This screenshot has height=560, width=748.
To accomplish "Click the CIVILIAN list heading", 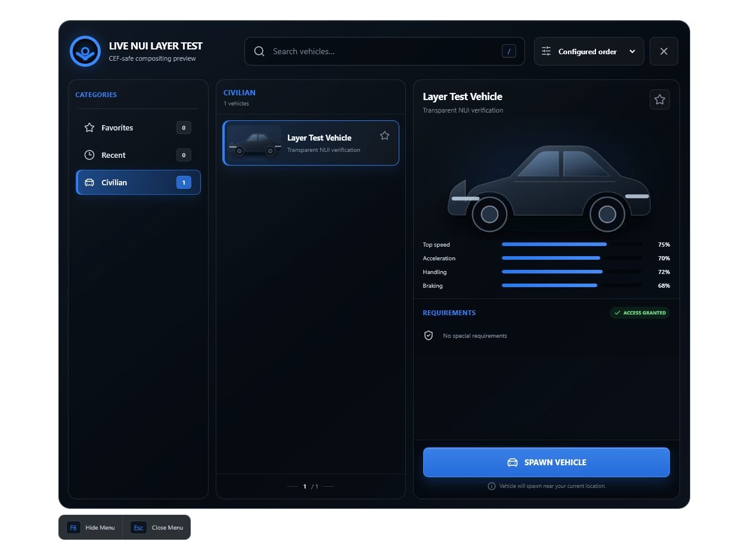I will point(240,93).
